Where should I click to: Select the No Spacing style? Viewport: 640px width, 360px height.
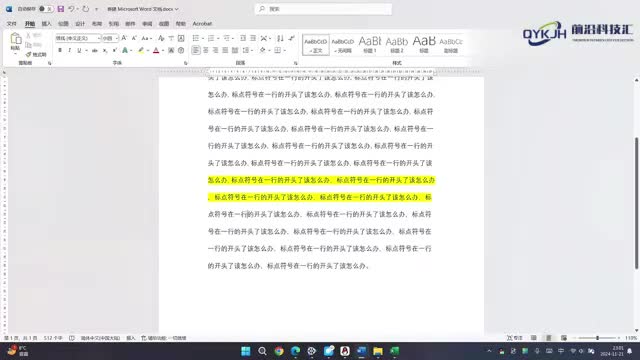(x=343, y=45)
